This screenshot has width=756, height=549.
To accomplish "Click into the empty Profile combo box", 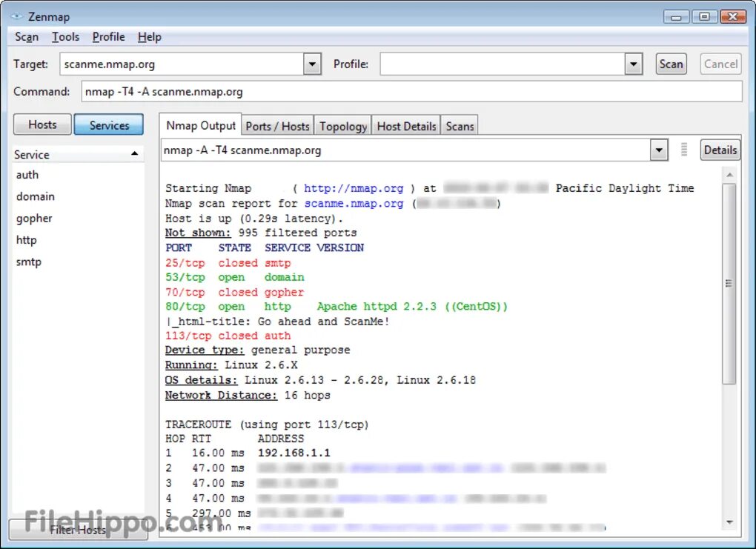I will click(x=503, y=64).
